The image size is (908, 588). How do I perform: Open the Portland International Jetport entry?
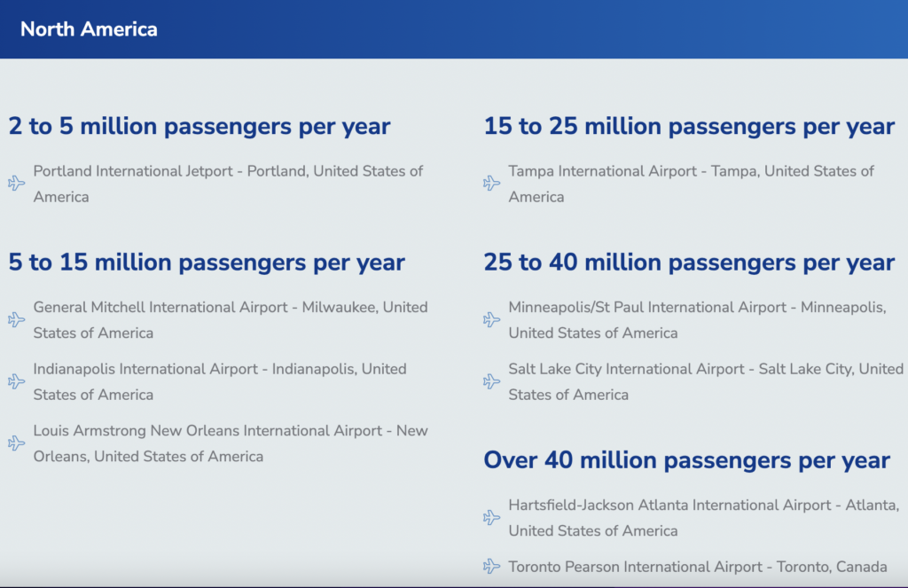pyautogui.click(x=228, y=184)
